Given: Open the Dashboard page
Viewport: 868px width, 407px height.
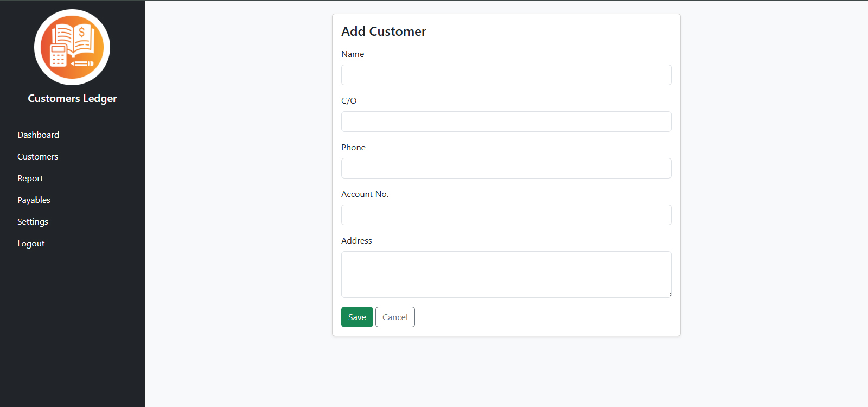Looking at the screenshot, I should pyautogui.click(x=38, y=135).
